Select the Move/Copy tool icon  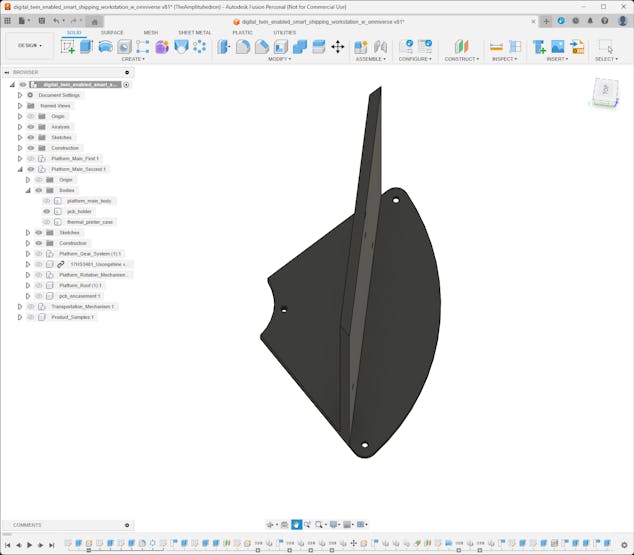pyautogui.click(x=337, y=46)
